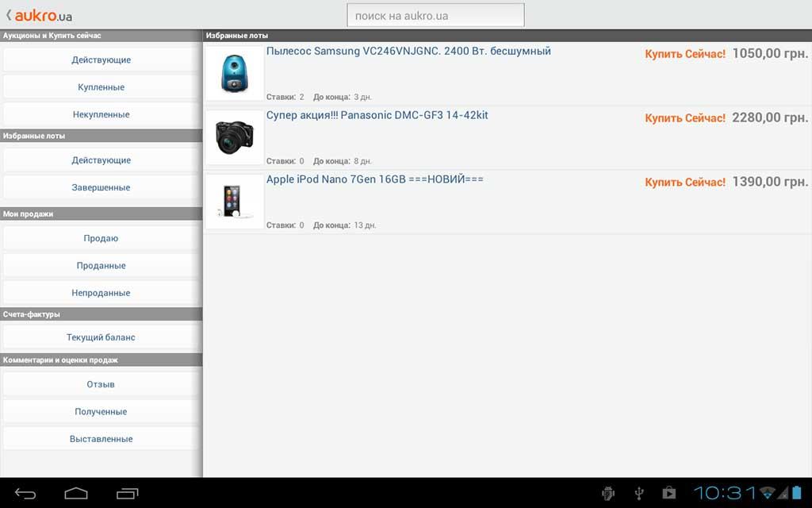Open Android back navigation button
Viewport: 812px width, 508px height.
(x=25, y=494)
